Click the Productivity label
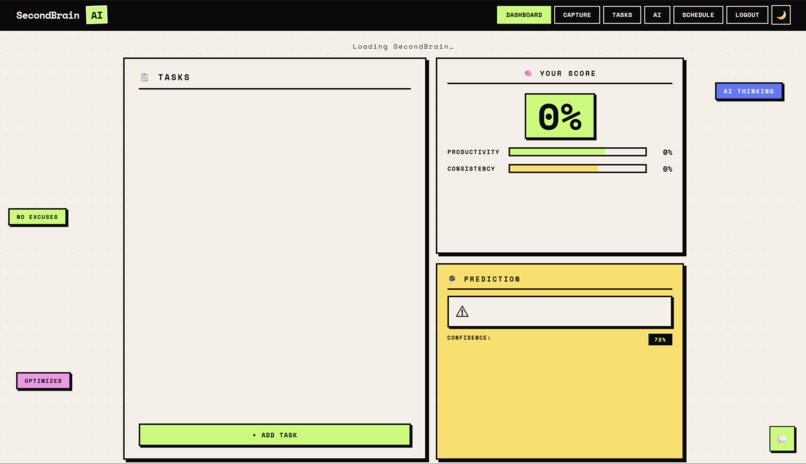 click(x=473, y=152)
